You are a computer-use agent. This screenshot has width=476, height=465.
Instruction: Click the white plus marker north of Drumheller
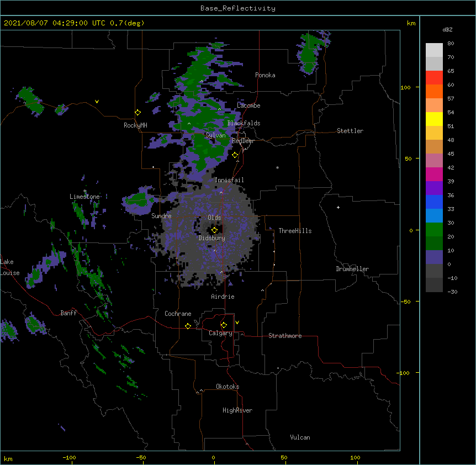(338, 207)
